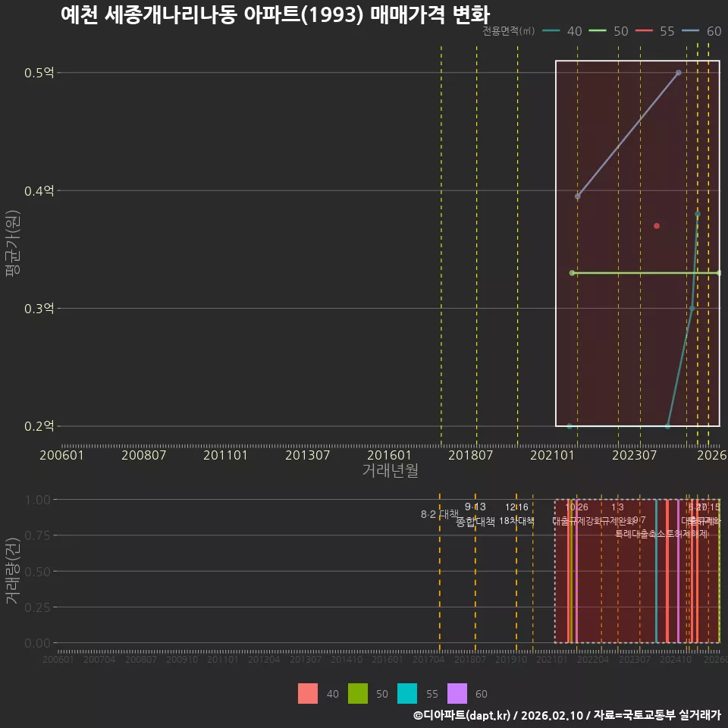Click the '0.50' volume axis label

(38, 572)
